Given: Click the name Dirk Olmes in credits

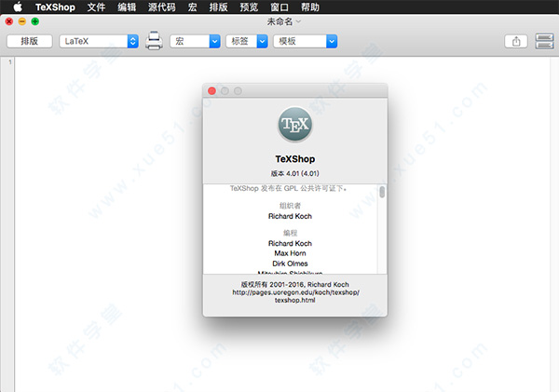Looking at the screenshot, I should (290, 264).
